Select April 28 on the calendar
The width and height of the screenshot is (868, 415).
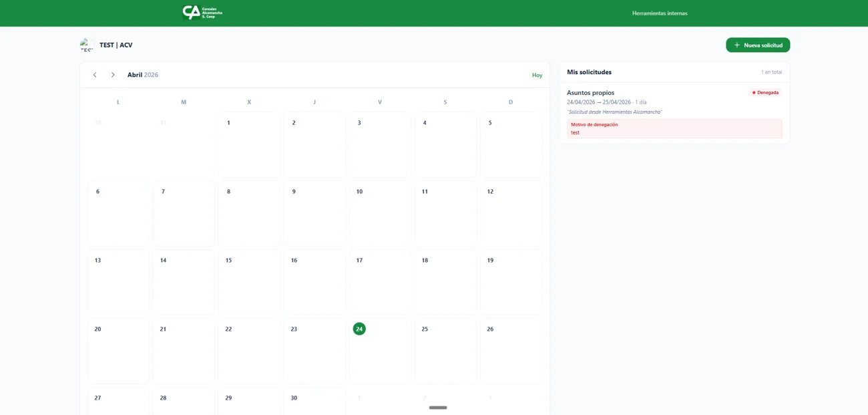tap(184, 401)
